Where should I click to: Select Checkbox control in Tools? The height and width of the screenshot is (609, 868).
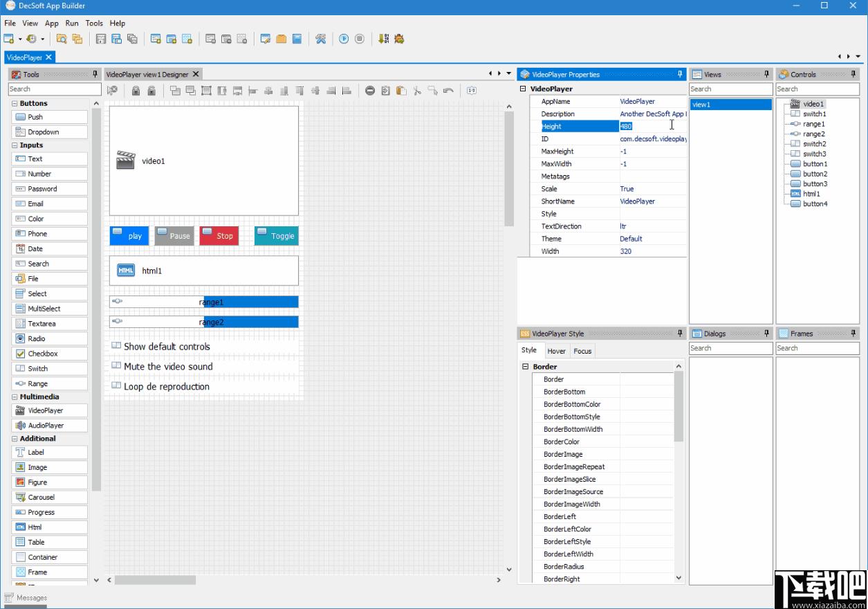tap(49, 354)
